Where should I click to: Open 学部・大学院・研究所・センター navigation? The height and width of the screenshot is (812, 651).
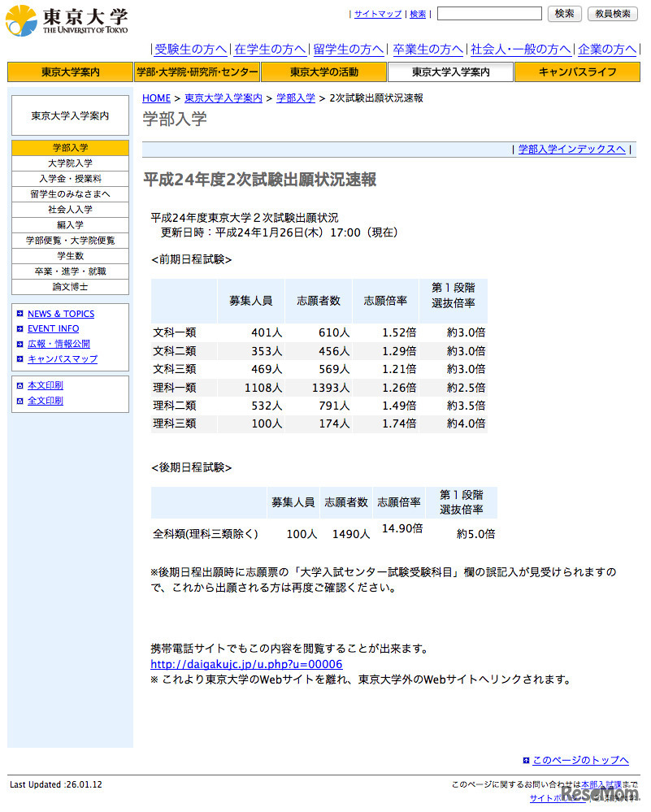(x=196, y=72)
